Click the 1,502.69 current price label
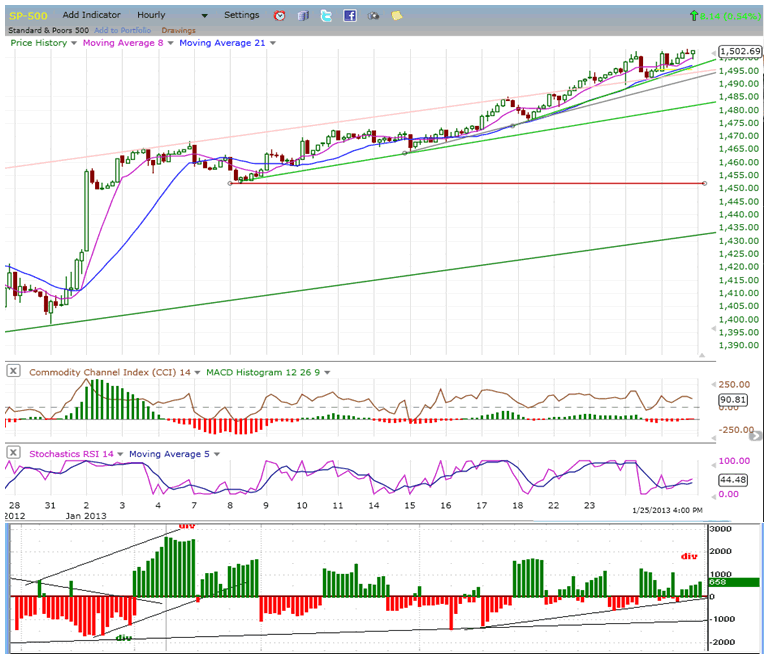 [x=740, y=52]
